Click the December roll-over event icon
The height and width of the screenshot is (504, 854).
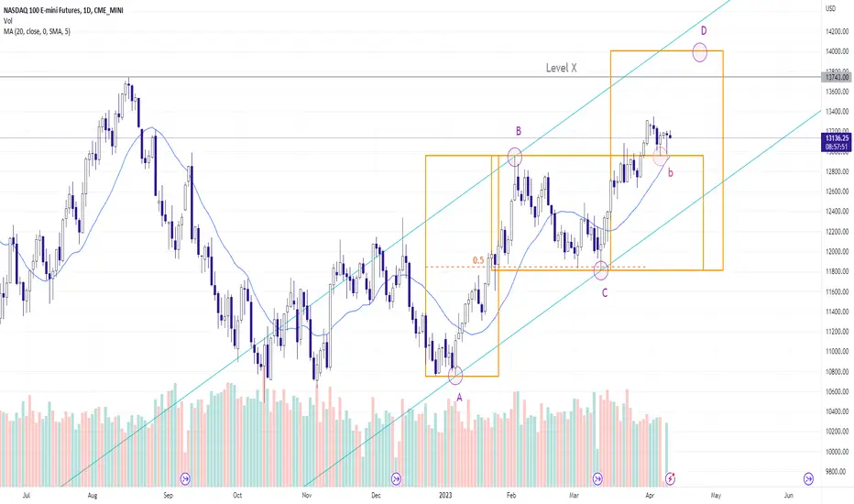396,478
